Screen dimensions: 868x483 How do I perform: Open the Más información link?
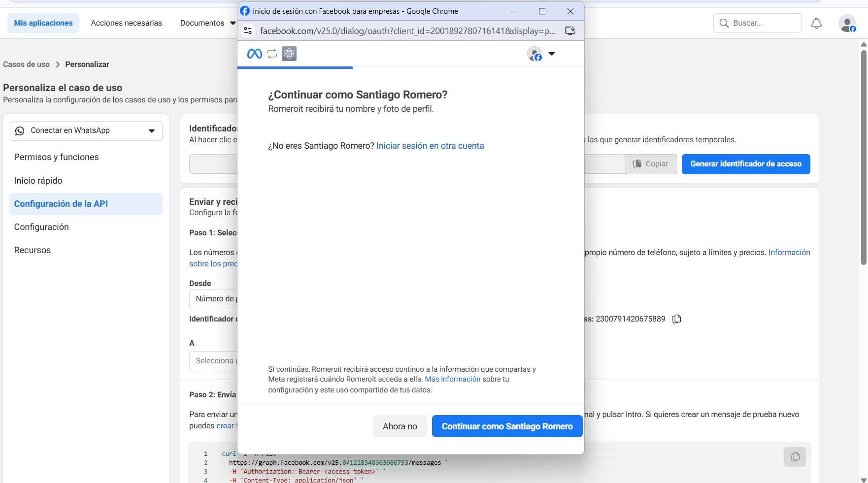453,379
